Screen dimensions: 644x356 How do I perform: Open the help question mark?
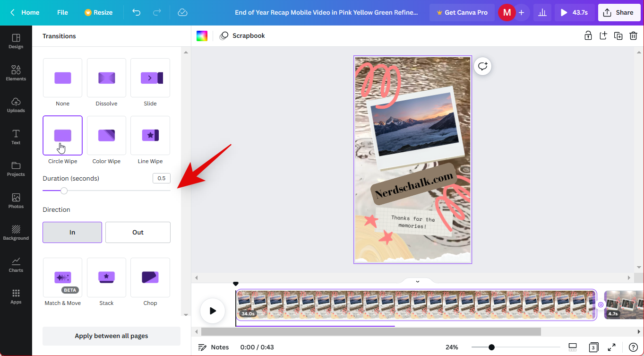coord(633,347)
